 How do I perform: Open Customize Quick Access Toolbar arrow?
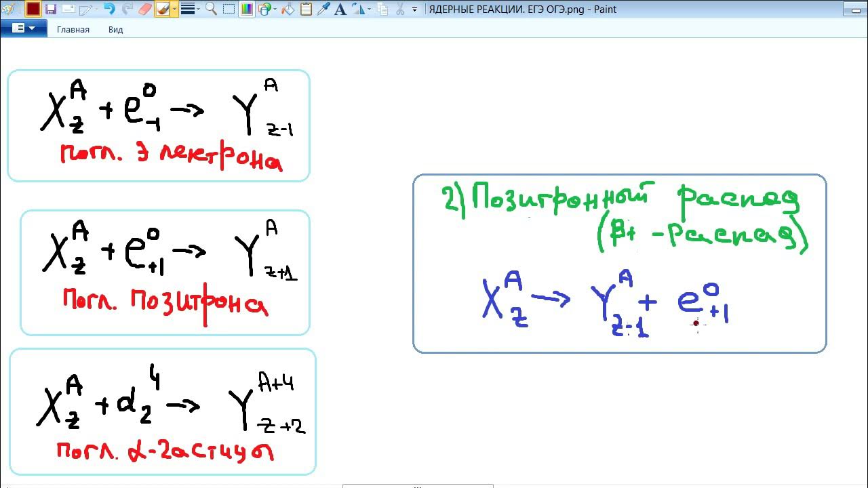click(414, 10)
